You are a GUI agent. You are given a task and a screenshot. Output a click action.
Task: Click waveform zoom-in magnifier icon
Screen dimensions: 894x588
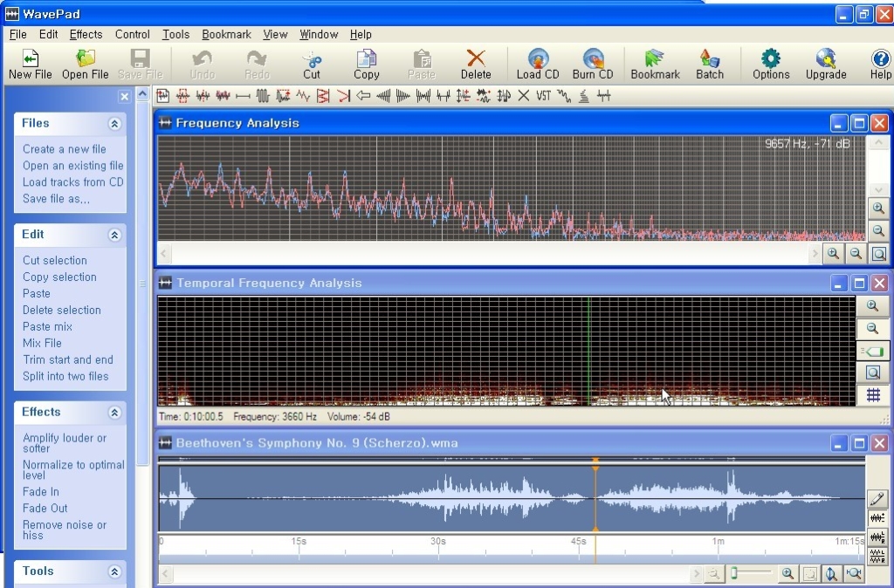pyautogui.click(x=787, y=574)
